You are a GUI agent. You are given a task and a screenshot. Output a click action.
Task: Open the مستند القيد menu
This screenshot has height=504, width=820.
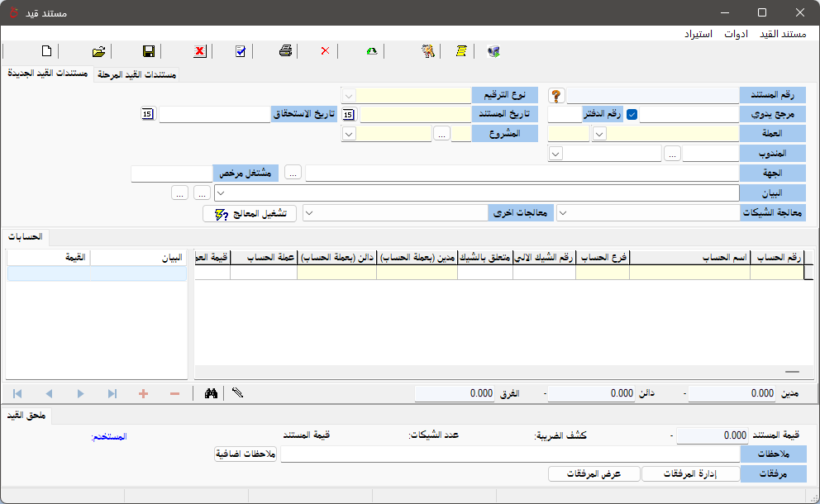(783, 34)
